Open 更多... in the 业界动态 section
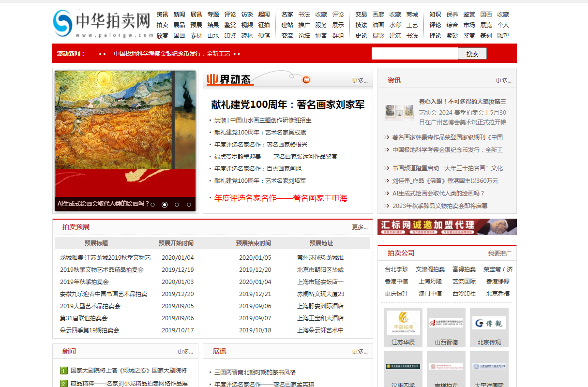This screenshot has height=387, width=588. pos(360,81)
